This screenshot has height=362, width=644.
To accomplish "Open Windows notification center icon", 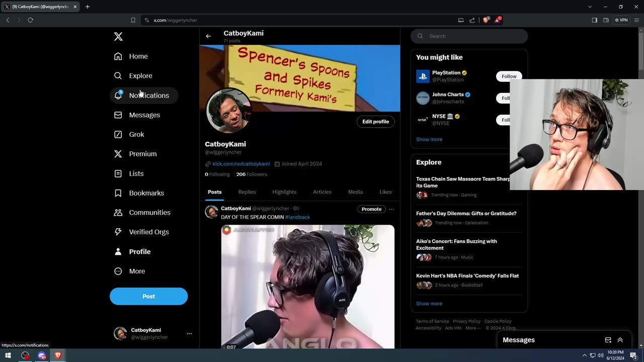I will pos(633,355).
